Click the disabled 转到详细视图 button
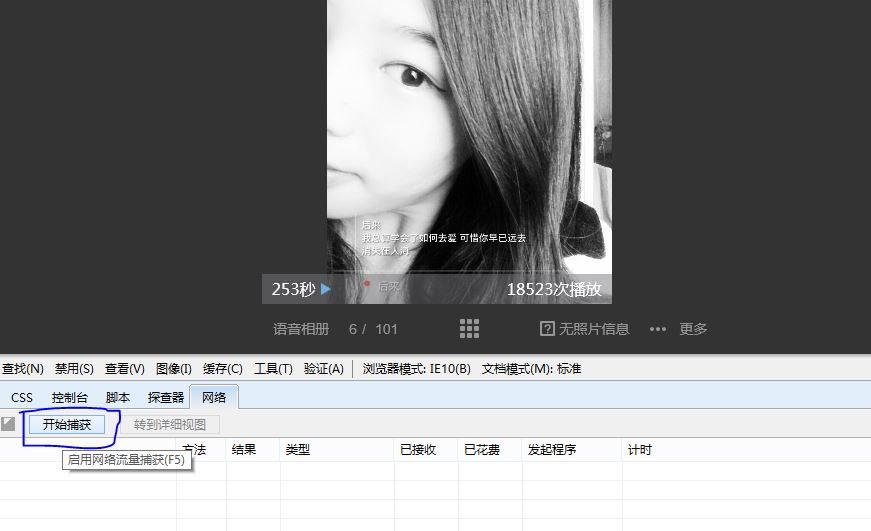 coord(170,424)
